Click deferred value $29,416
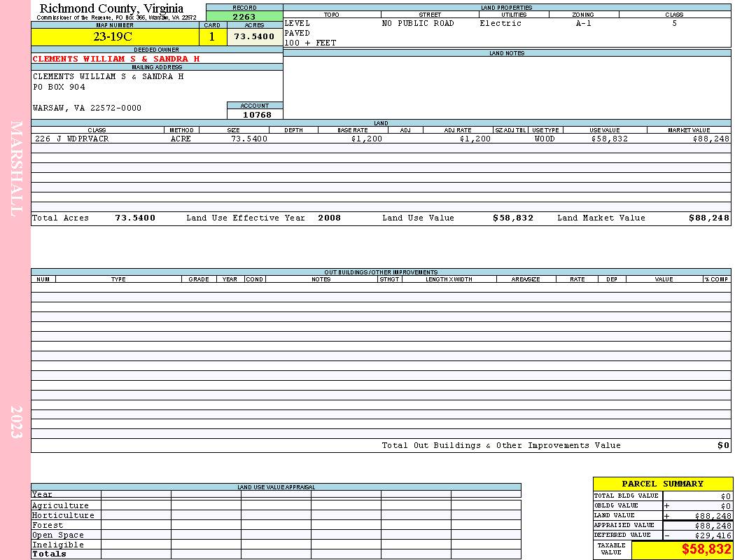735x560 pixels. 713,535
